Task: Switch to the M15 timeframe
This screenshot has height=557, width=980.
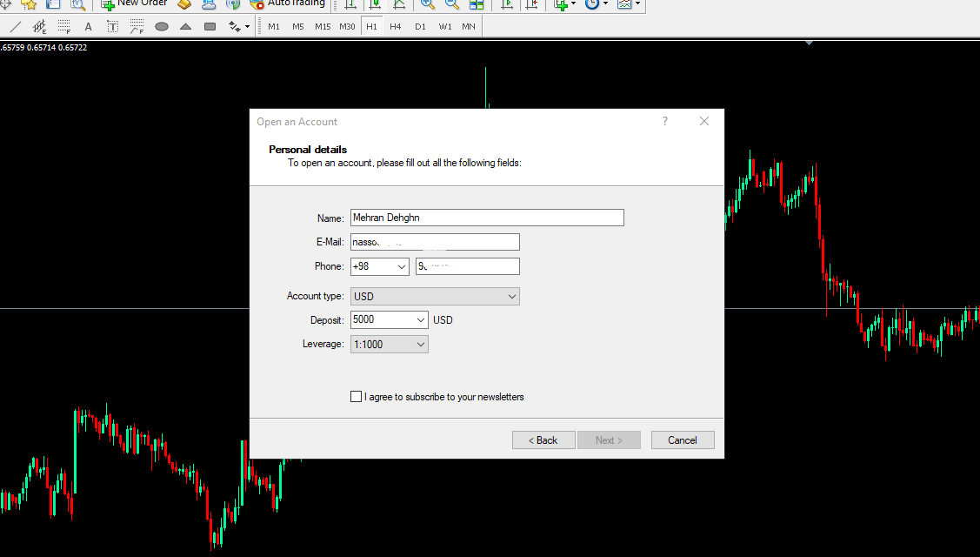Action: (323, 27)
